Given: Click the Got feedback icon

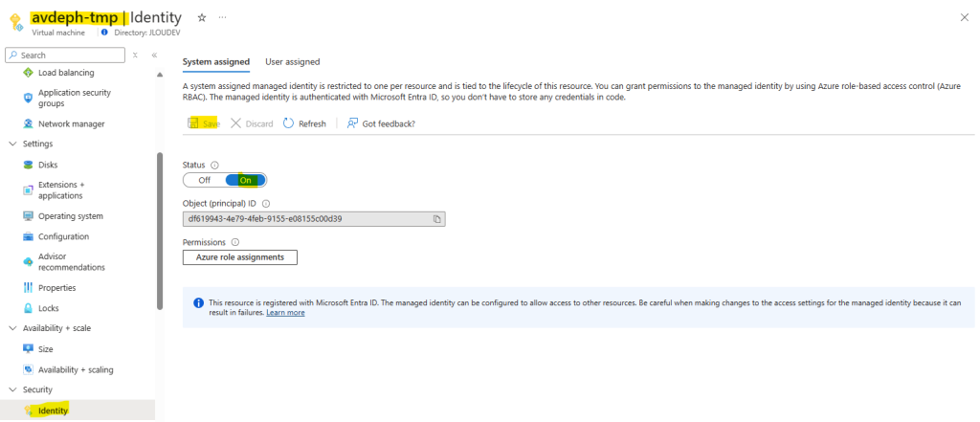Looking at the screenshot, I should 353,123.
